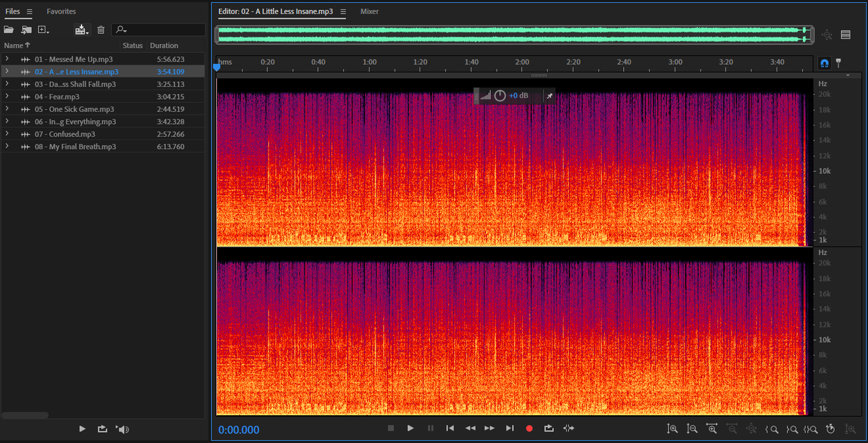Click the 2:00 mark on the time ruler

522,62
